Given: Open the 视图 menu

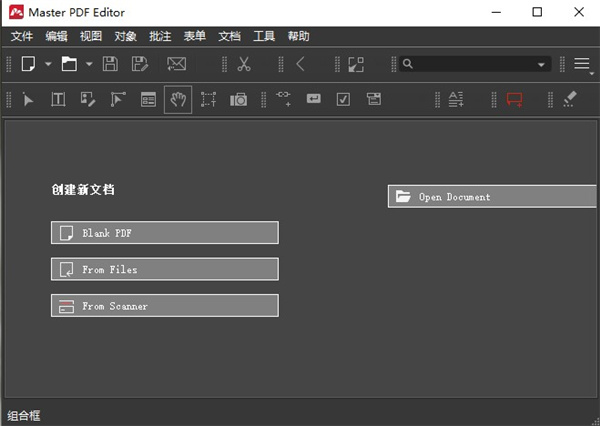Looking at the screenshot, I should pyautogui.click(x=91, y=36).
